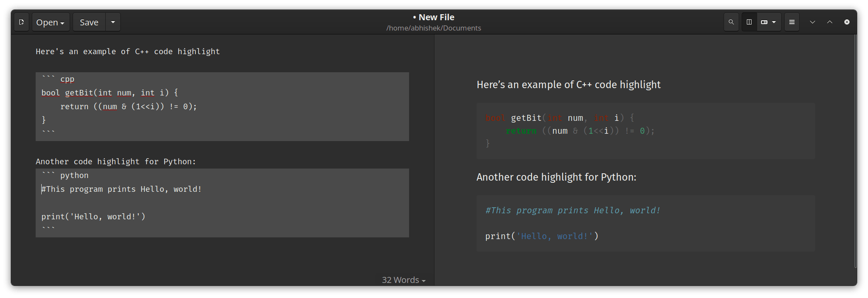Open the preview layout mode dropdown
The image size is (868, 298).
pos(769,22)
